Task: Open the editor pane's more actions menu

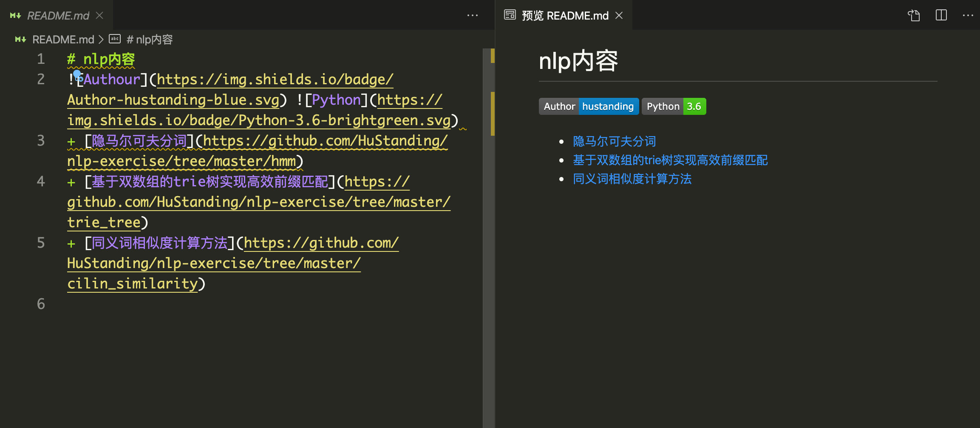Action: [472, 16]
